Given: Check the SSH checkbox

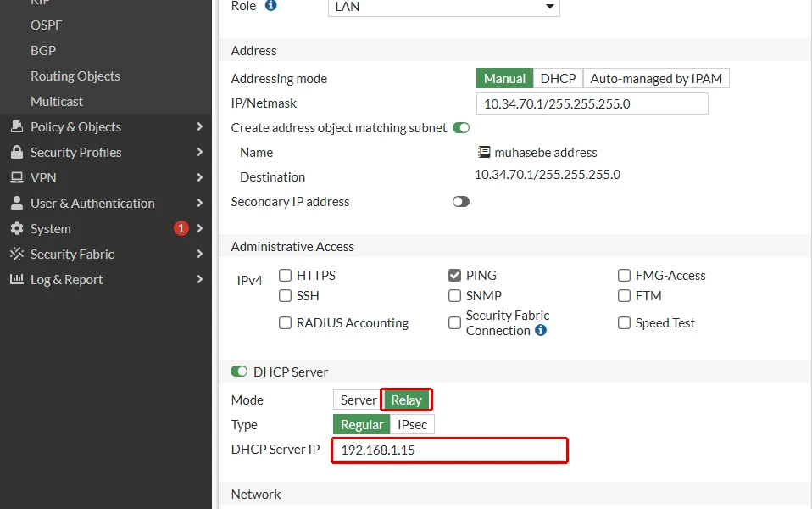Looking at the screenshot, I should [x=286, y=295].
